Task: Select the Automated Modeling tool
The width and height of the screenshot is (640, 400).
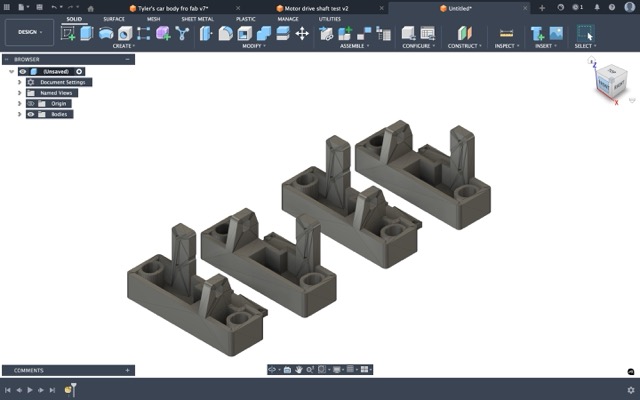Action: pyautogui.click(x=182, y=33)
